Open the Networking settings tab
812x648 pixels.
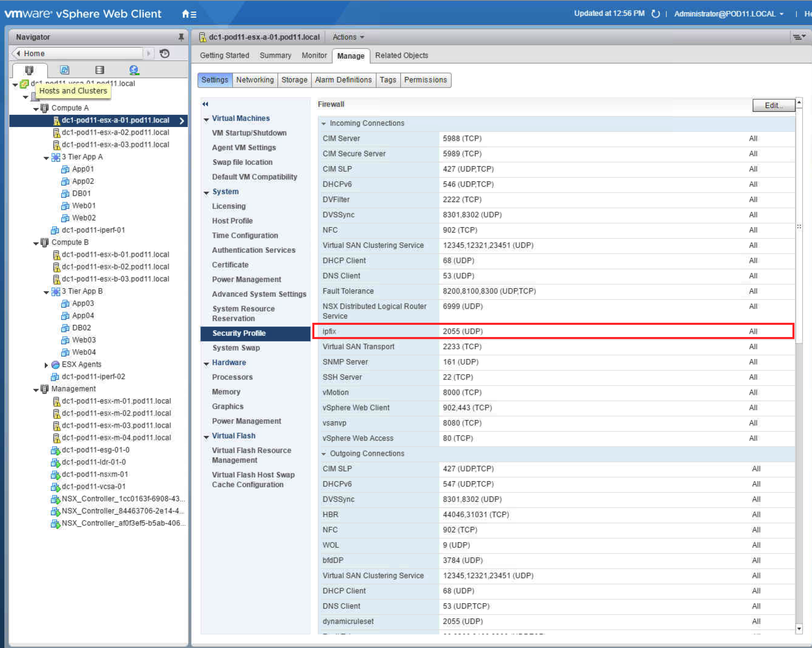[255, 80]
